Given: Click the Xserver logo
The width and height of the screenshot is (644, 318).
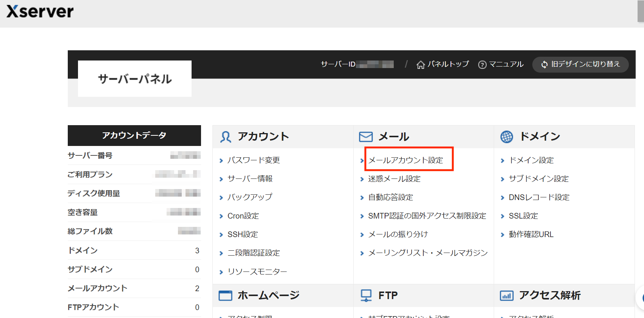Looking at the screenshot, I should [x=40, y=12].
